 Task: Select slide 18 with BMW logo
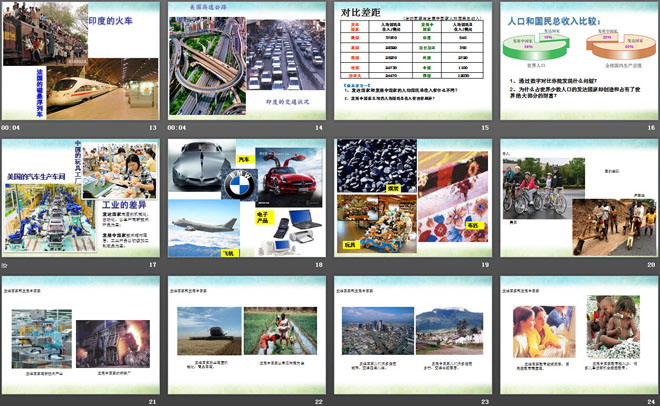(247, 198)
